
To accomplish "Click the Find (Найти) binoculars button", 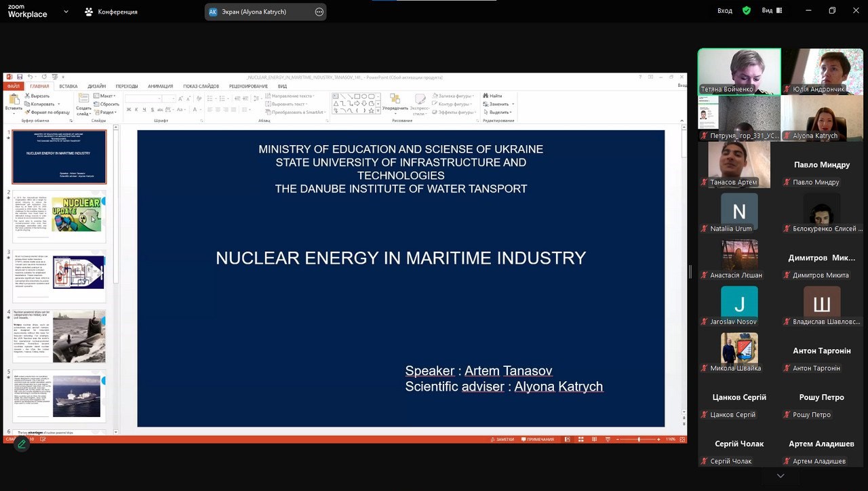I will click(492, 96).
